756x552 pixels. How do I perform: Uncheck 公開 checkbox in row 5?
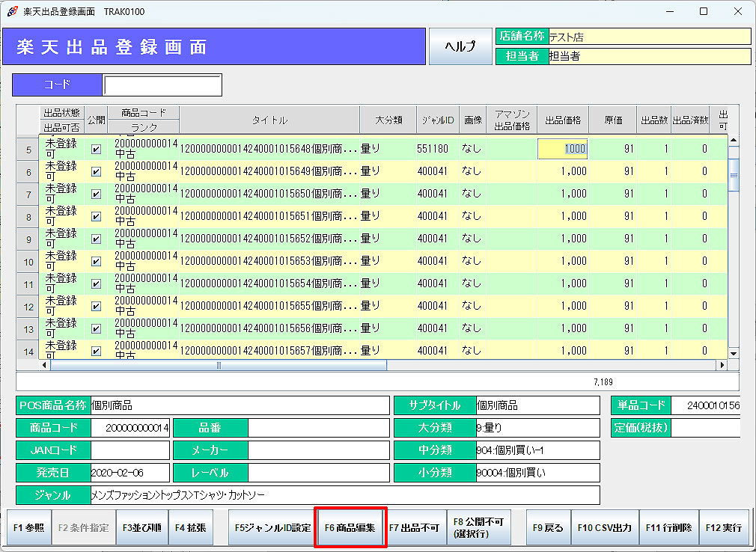coord(96,149)
